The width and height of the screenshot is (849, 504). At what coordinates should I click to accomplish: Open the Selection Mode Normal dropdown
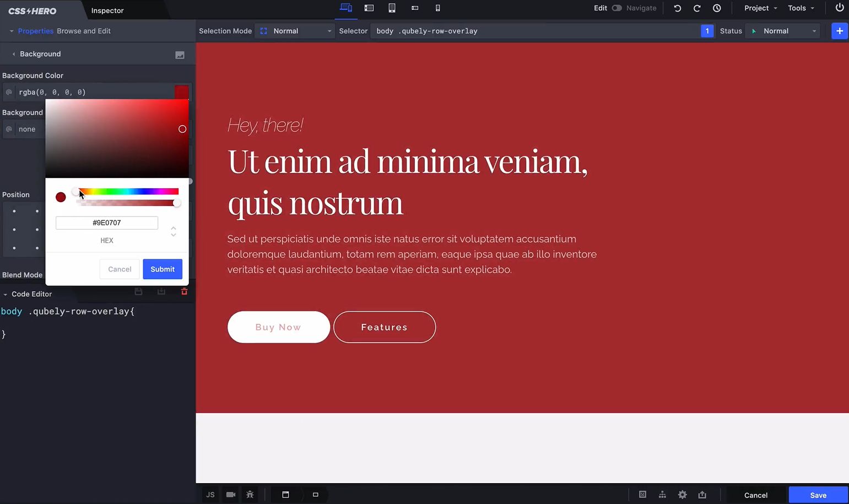[x=295, y=31]
